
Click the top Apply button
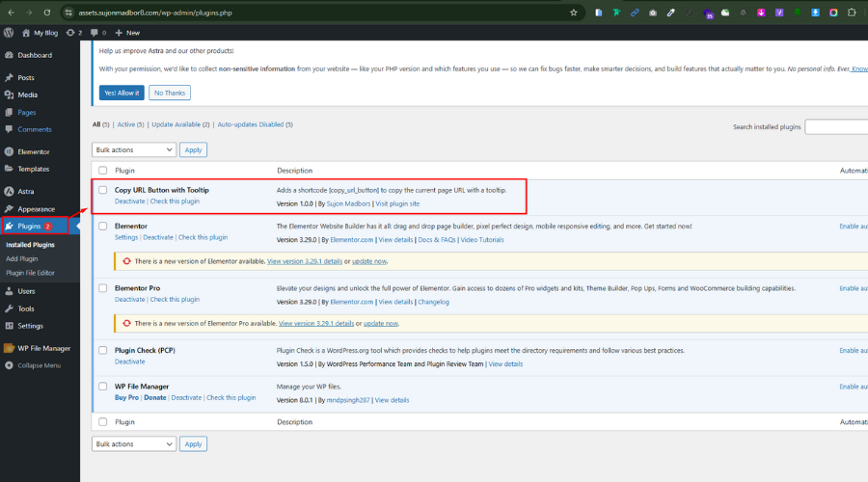[x=193, y=150]
